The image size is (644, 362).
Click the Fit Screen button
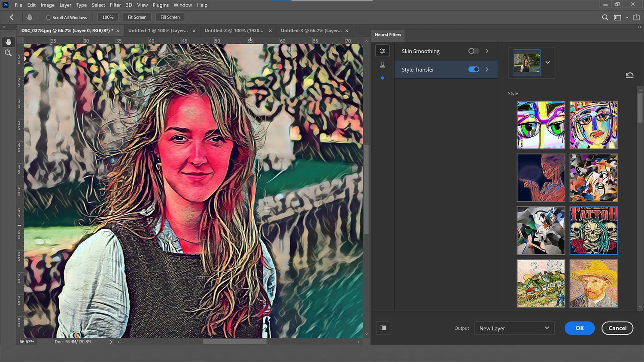click(x=137, y=17)
